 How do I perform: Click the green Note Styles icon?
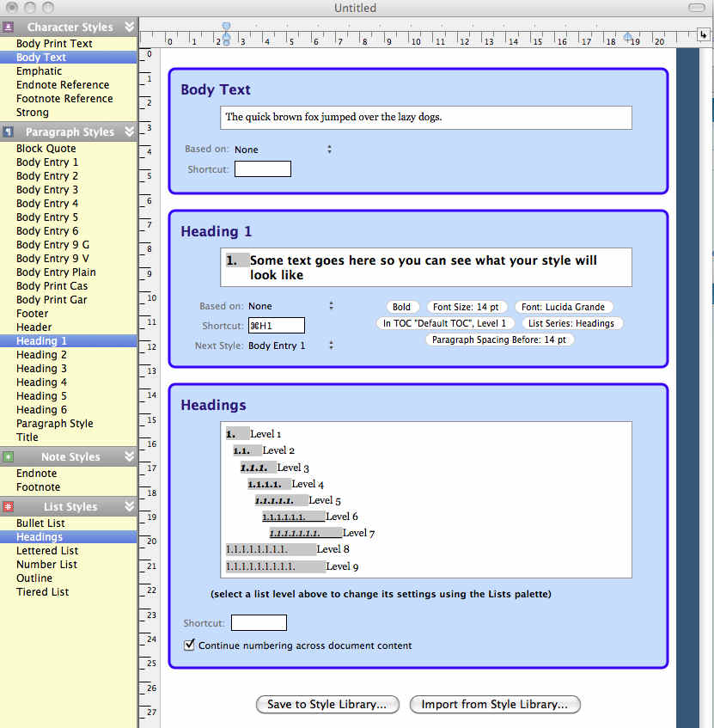[x=9, y=456]
